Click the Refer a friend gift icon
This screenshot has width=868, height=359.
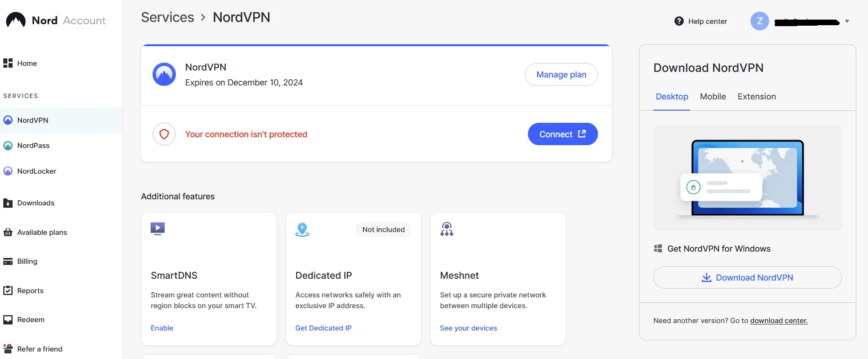(x=8, y=349)
